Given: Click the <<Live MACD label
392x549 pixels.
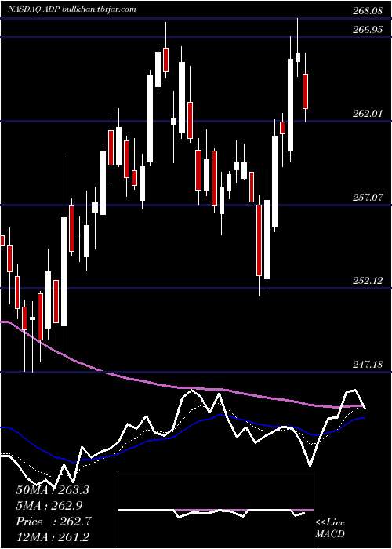Looking at the screenshot, I should pos(330,528).
